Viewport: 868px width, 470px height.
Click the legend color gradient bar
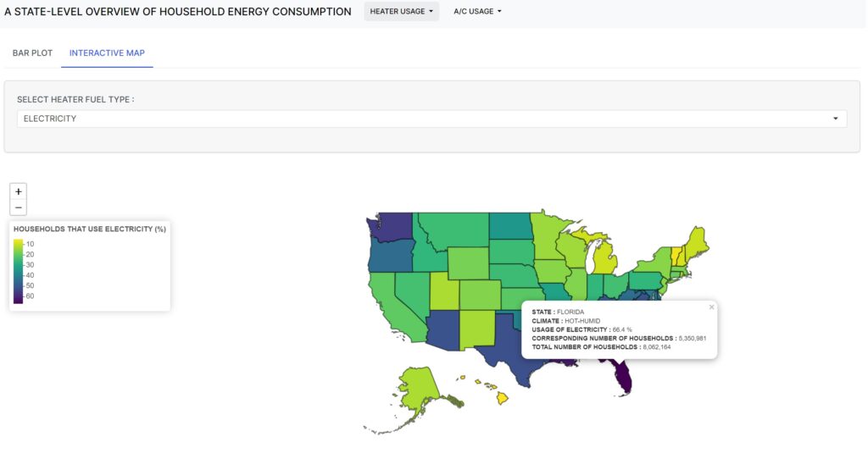[19, 271]
